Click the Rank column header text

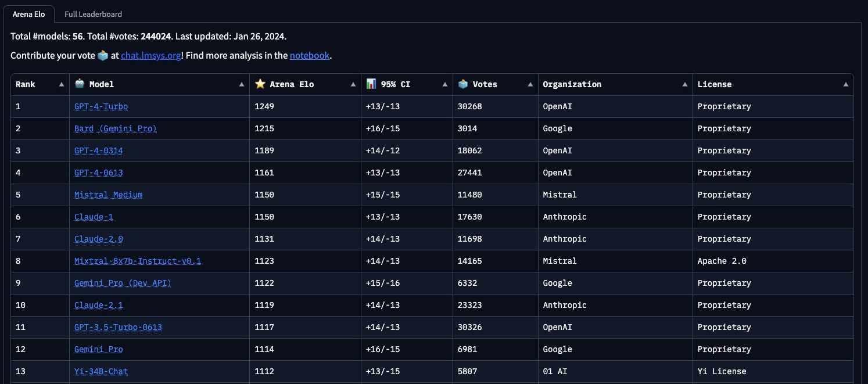click(x=26, y=84)
